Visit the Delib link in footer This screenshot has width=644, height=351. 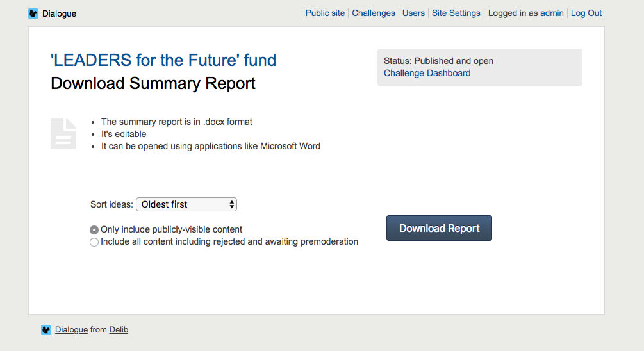pyautogui.click(x=119, y=330)
